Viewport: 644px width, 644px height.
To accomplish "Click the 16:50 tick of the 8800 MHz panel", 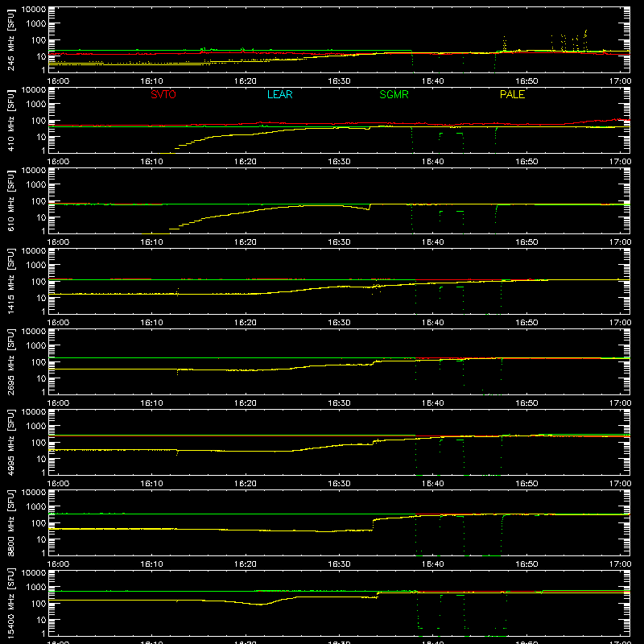I will coord(526,564).
